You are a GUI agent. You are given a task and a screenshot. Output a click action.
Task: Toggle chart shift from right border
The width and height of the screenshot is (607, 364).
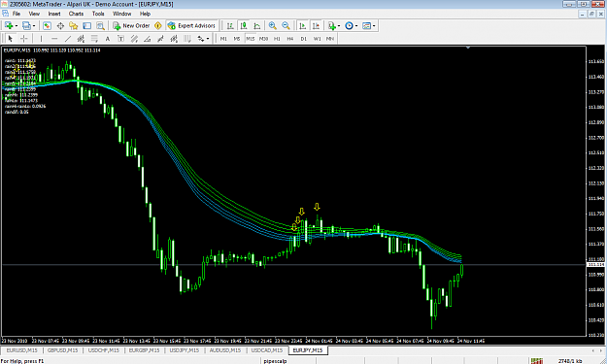(x=316, y=26)
